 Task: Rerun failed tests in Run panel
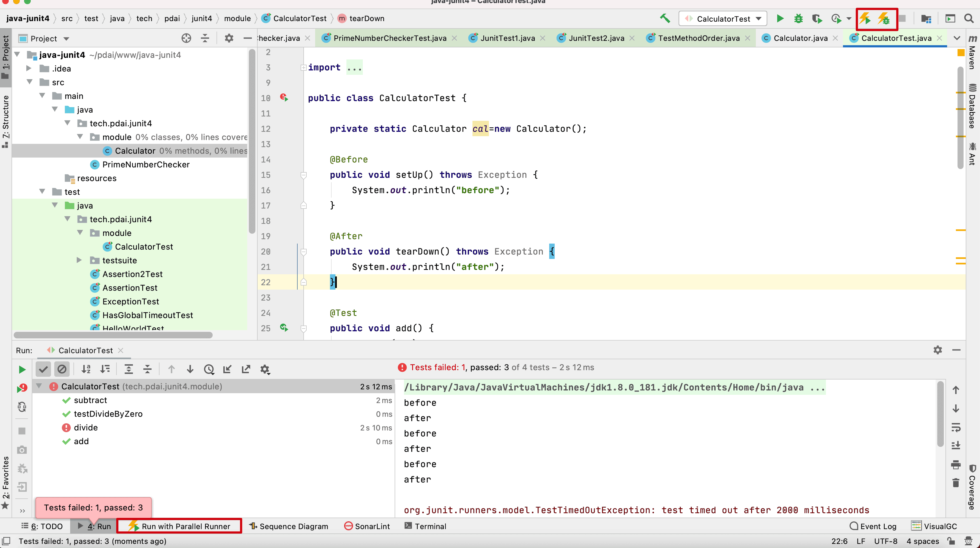pos(22,388)
